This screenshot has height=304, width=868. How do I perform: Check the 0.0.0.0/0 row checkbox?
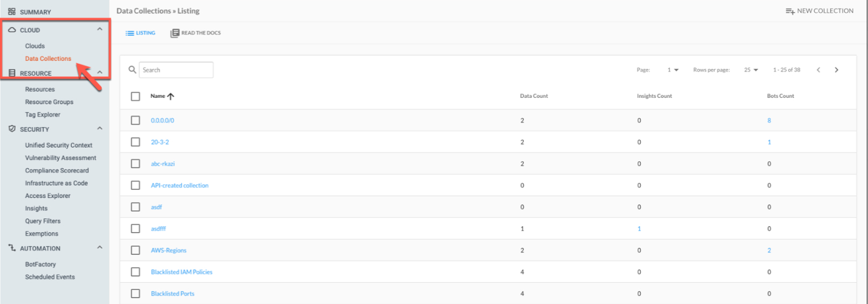(135, 120)
